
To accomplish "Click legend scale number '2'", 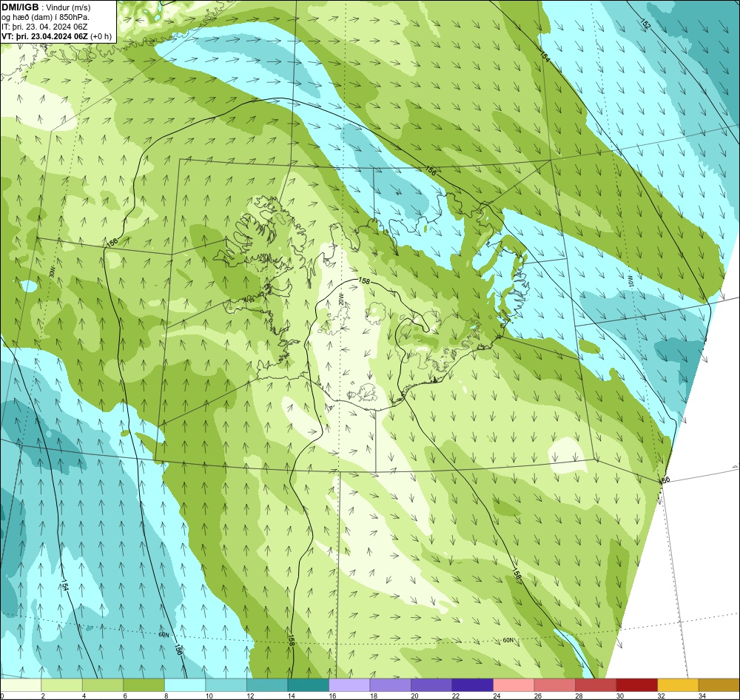I will coord(44,696).
